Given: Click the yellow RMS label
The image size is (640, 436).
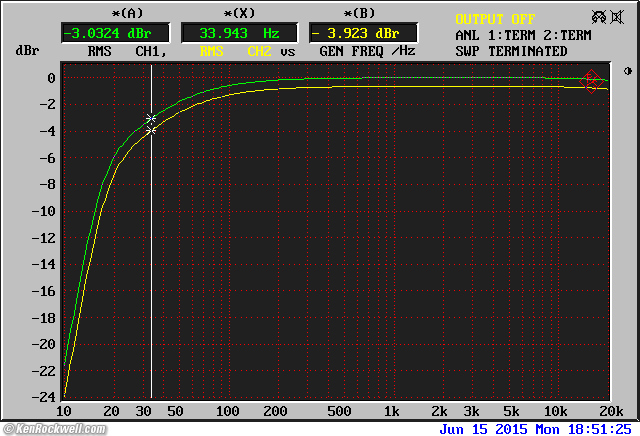Looking at the screenshot, I should [x=211, y=51].
